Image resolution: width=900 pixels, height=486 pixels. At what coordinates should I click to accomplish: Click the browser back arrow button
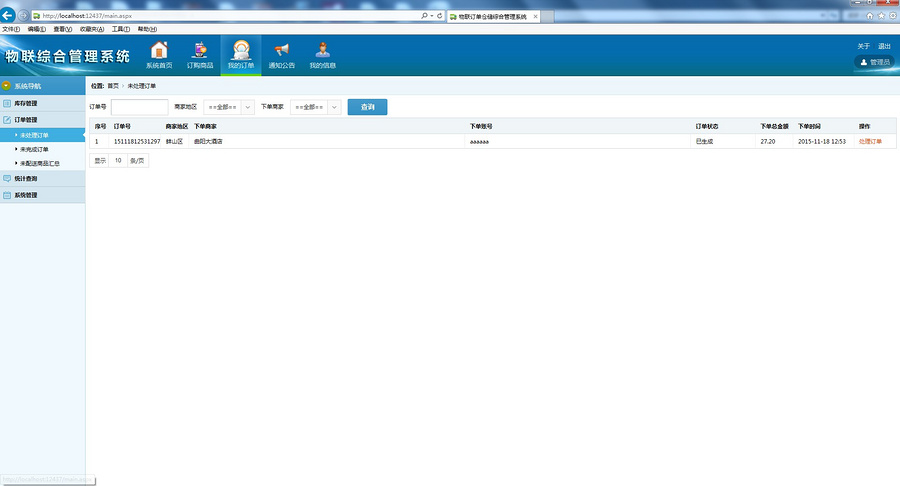tap(8, 15)
